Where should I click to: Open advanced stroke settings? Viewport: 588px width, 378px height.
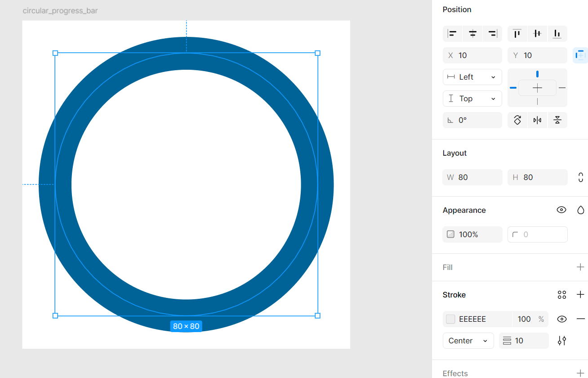(561, 341)
